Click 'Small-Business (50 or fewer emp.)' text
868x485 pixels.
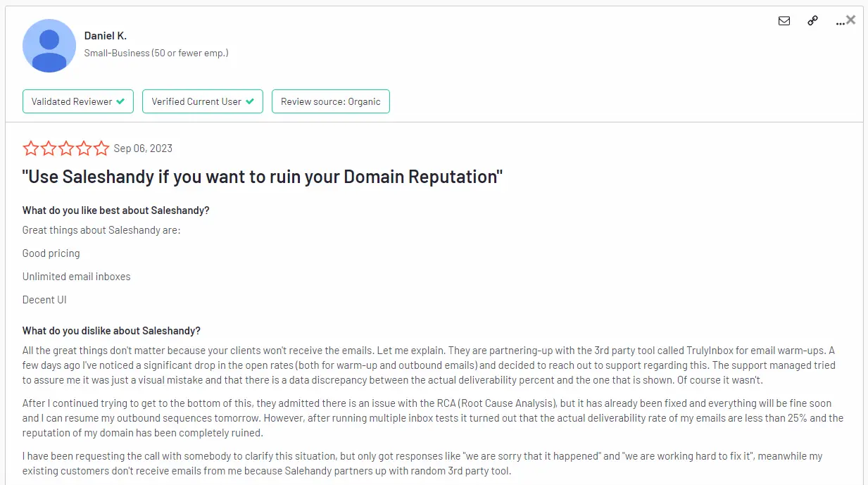[x=156, y=53]
